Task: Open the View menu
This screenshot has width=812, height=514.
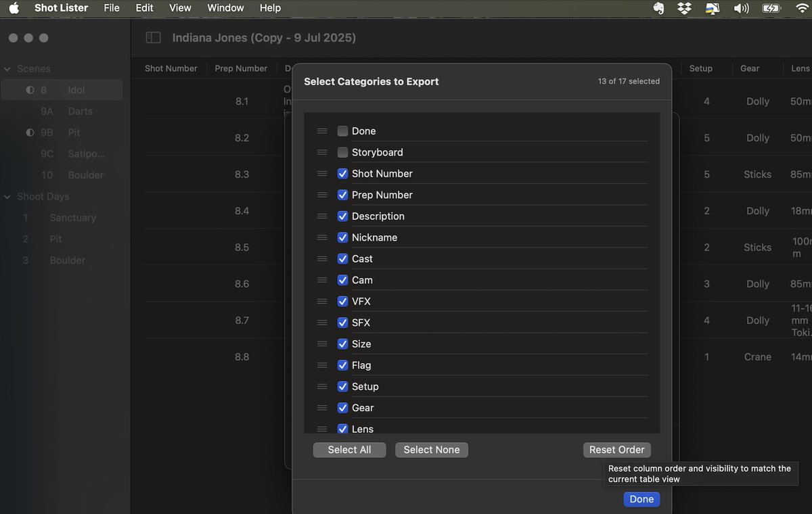Action: click(x=180, y=8)
